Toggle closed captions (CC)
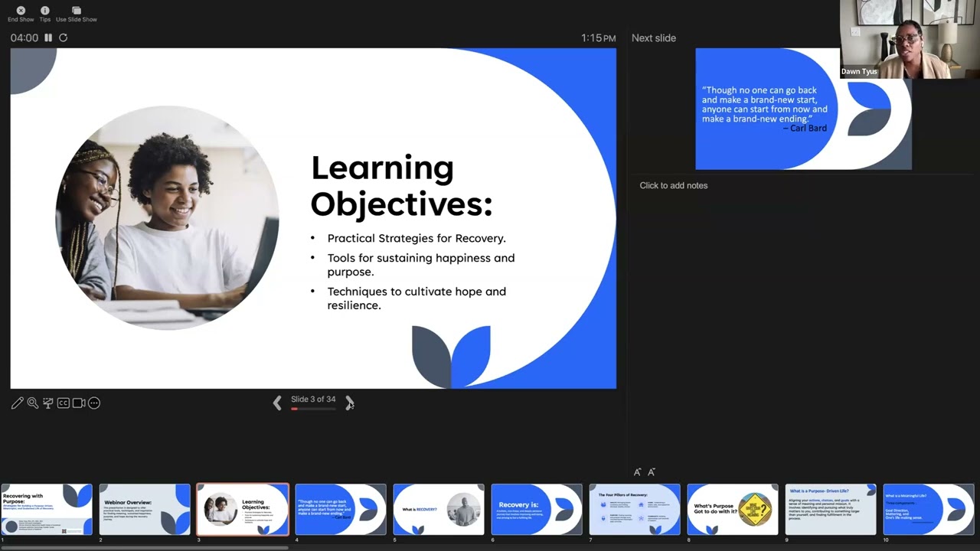The width and height of the screenshot is (980, 551). click(x=64, y=403)
